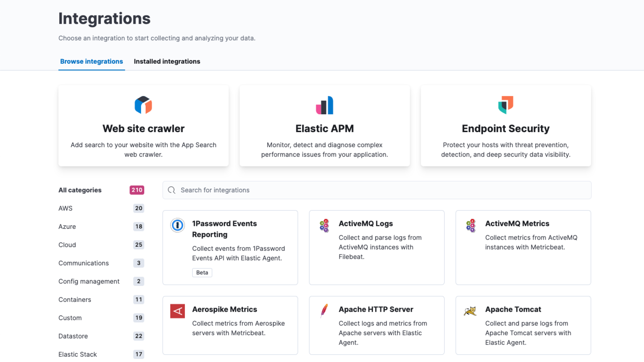Click the Containers count badge 11
This screenshot has width=644, height=362.
coord(139,300)
